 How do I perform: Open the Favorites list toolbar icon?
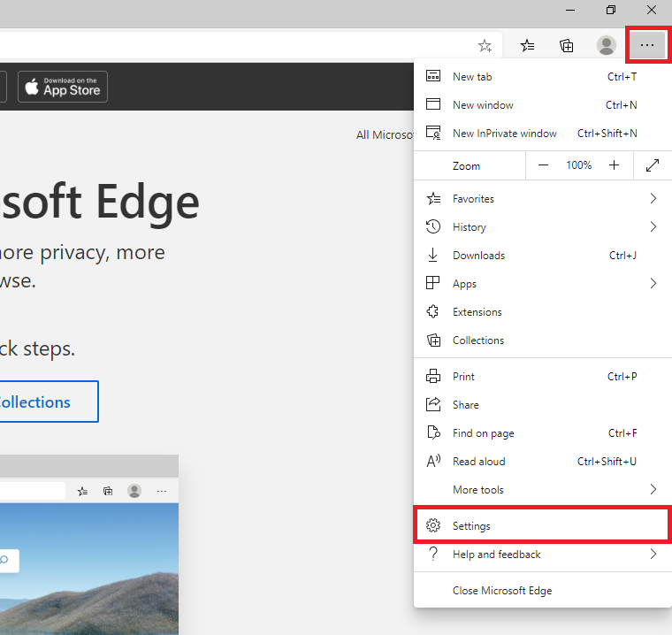click(527, 45)
